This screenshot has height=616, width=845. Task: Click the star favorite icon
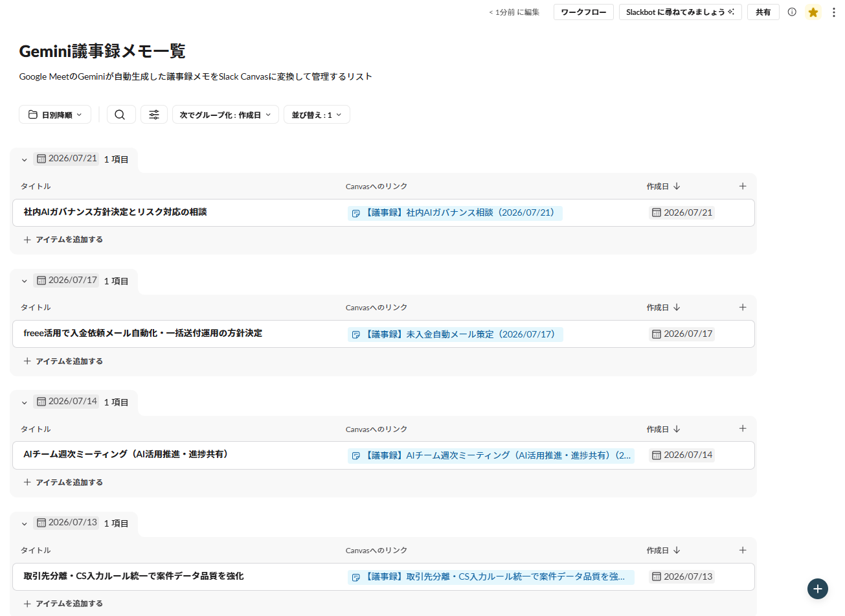[x=813, y=12]
